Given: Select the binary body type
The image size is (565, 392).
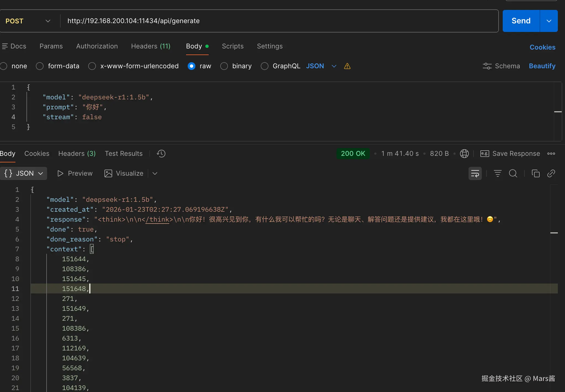Looking at the screenshot, I should pyautogui.click(x=224, y=66).
